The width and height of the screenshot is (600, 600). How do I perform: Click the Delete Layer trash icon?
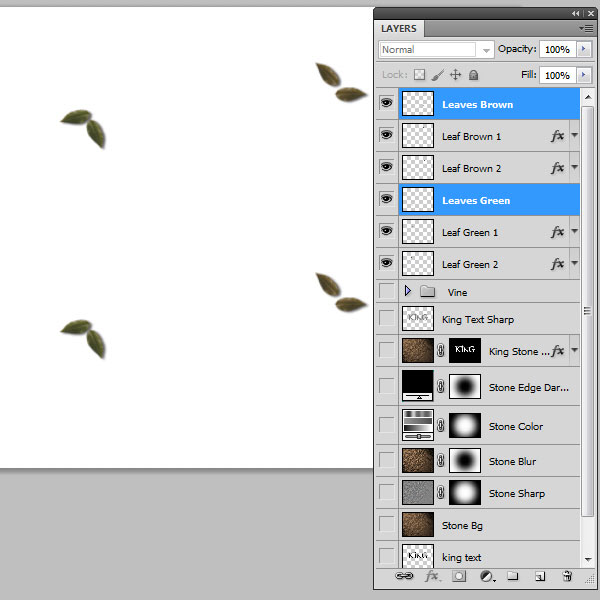click(x=567, y=576)
